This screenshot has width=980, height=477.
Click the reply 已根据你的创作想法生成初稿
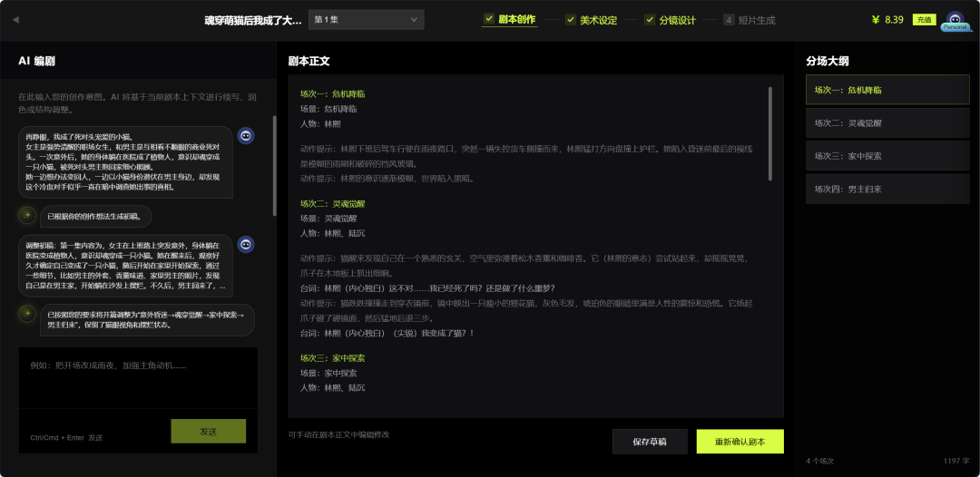pos(95,217)
